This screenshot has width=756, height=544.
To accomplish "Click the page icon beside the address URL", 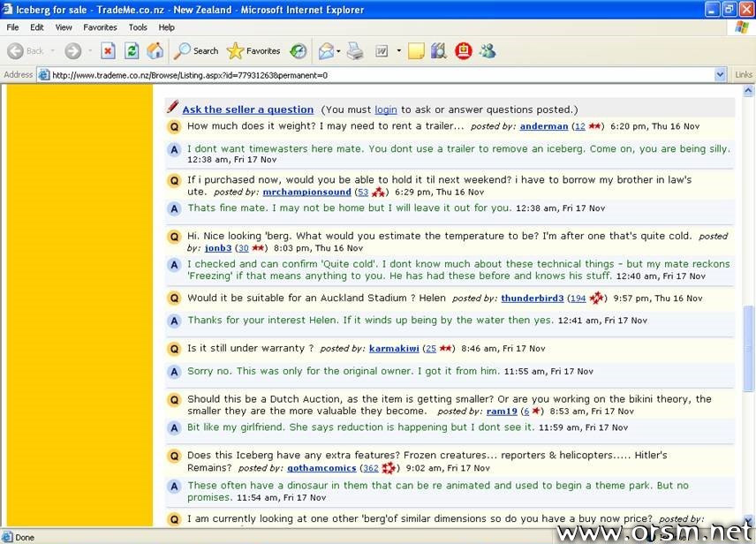I will coord(44,75).
